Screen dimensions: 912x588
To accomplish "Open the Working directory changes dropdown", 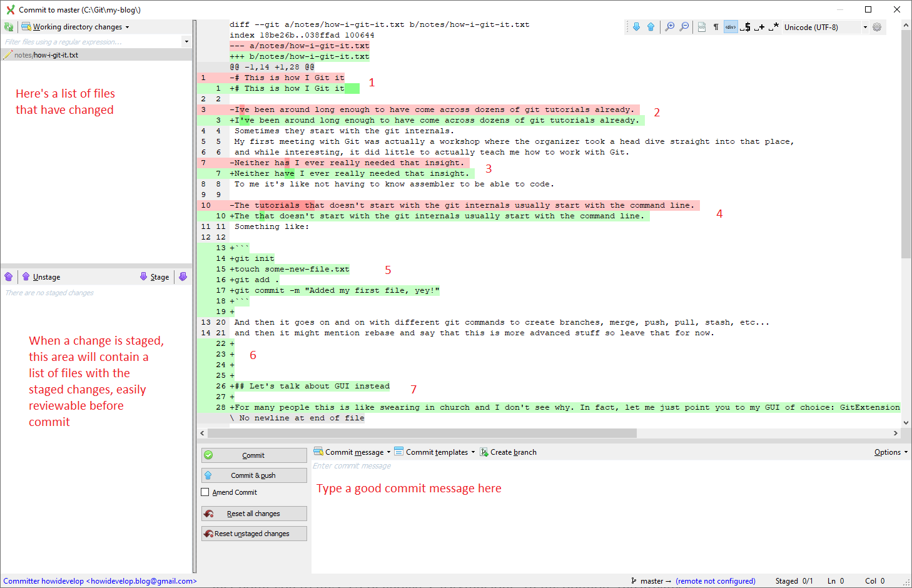I will 75,26.
